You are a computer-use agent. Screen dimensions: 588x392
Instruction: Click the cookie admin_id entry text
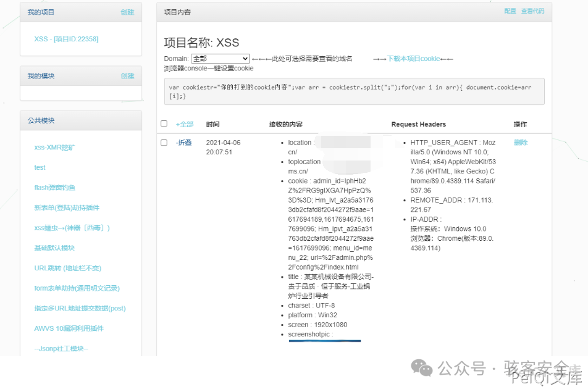coord(331,224)
